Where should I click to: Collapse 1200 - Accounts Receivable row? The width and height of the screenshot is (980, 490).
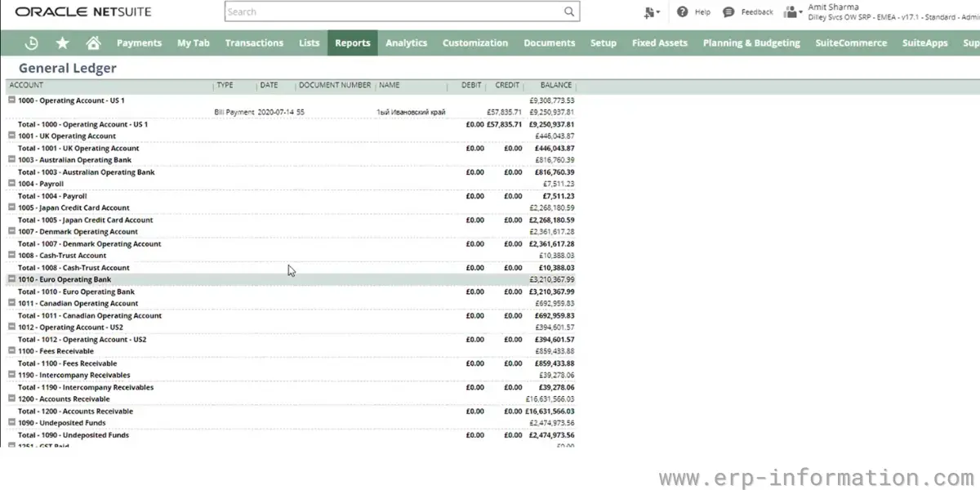click(x=11, y=399)
